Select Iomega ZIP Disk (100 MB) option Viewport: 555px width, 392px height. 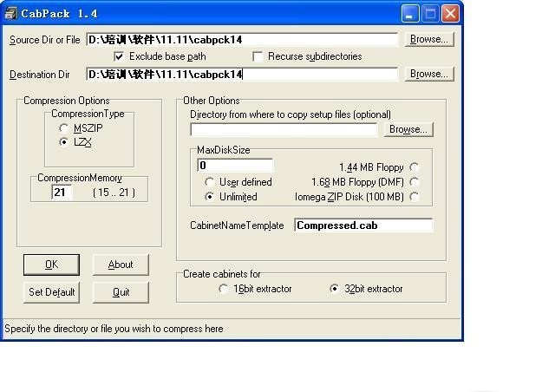[x=414, y=197]
